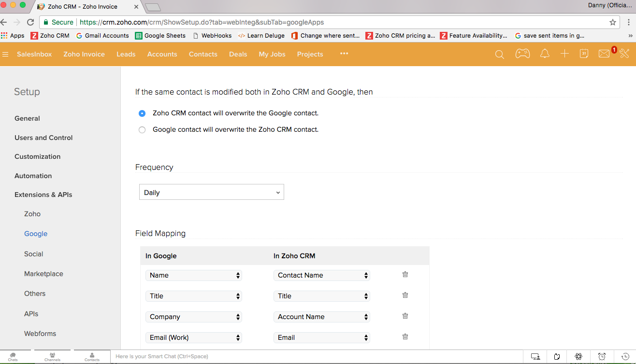636x364 pixels.
Task: Open the Learn Deluge bookmark
Action: (x=261, y=36)
